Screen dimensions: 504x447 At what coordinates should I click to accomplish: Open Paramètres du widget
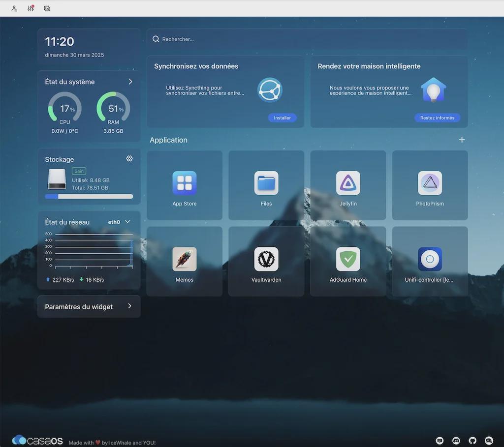[x=89, y=307]
